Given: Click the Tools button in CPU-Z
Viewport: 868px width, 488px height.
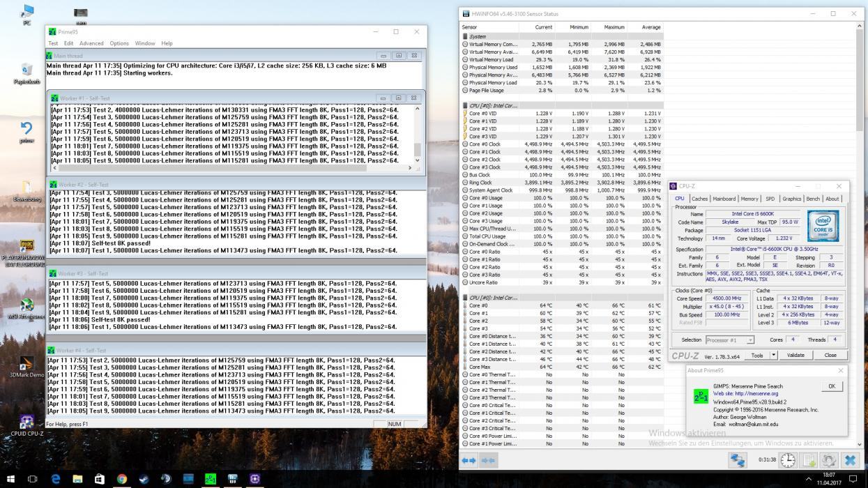Looking at the screenshot, I should [x=757, y=355].
